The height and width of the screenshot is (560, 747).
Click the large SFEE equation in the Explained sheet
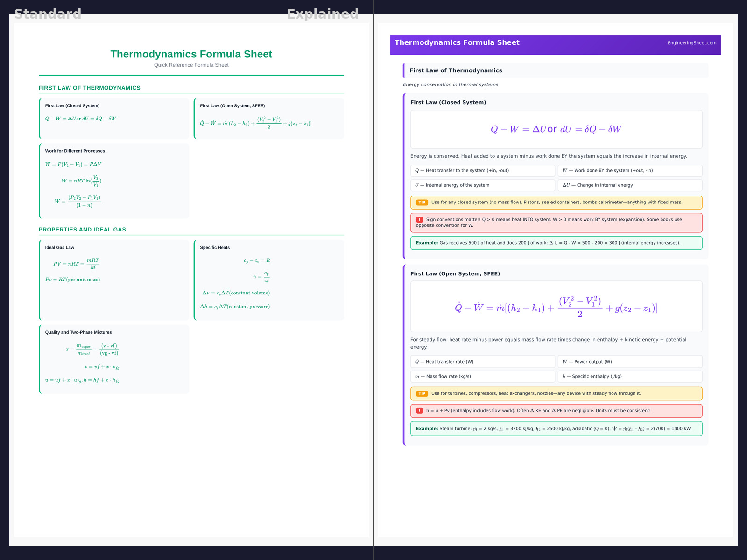[x=556, y=307]
